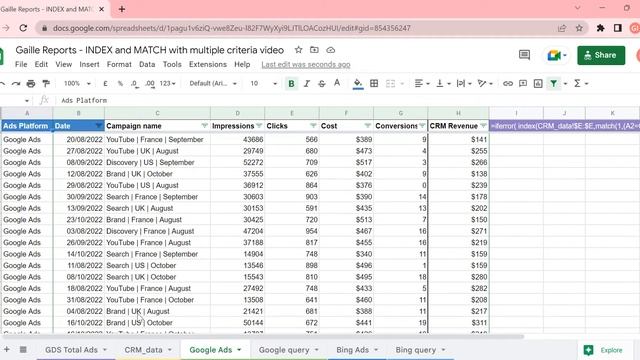The width and height of the screenshot is (640, 360).
Task: Open filter on CRM Revenue column
Action: tap(483, 126)
